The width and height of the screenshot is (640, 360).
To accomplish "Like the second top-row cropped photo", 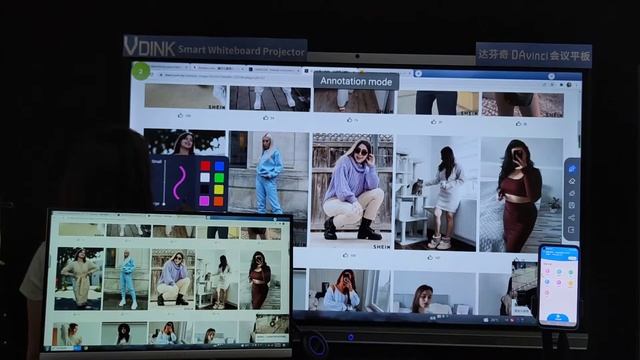I will pos(266,118).
